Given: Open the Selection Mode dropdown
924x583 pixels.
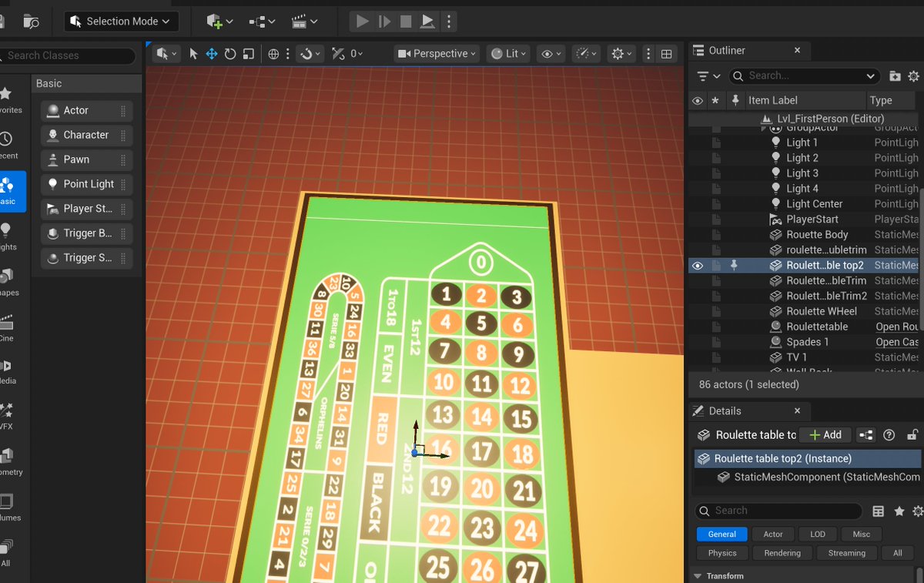Looking at the screenshot, I should 122,22.
